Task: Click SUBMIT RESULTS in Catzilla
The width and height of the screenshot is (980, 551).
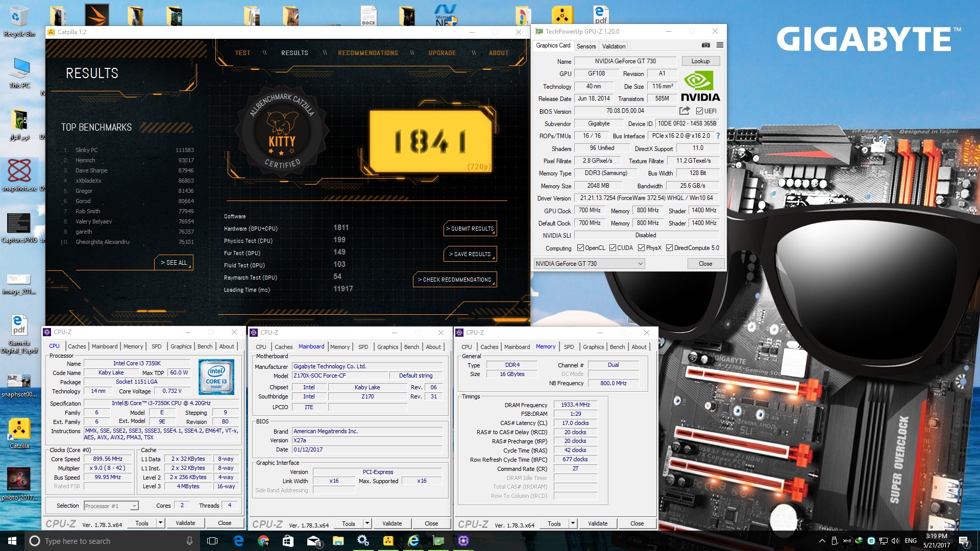Action: tap(470, 229)
